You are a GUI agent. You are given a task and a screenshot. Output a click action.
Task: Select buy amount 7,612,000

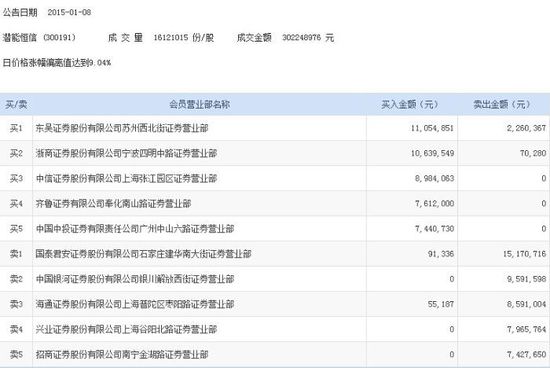434,204
